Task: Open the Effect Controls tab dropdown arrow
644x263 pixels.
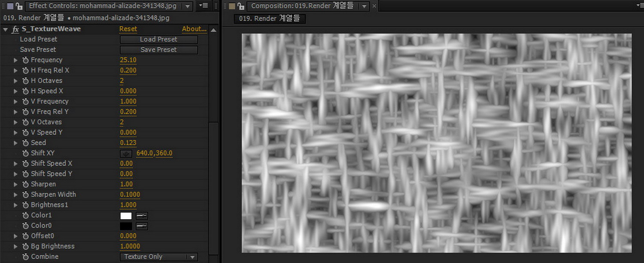Action: pos(188,6)
